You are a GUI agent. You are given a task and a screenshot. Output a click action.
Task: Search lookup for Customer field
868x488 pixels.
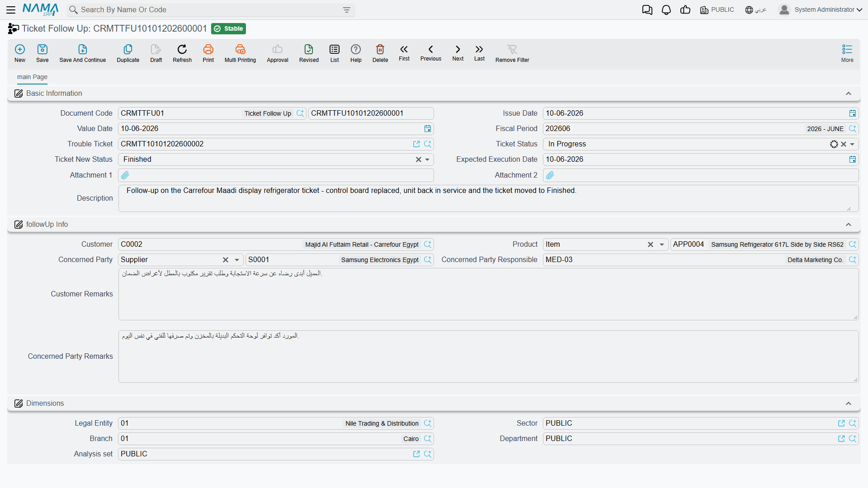point(428,244)
